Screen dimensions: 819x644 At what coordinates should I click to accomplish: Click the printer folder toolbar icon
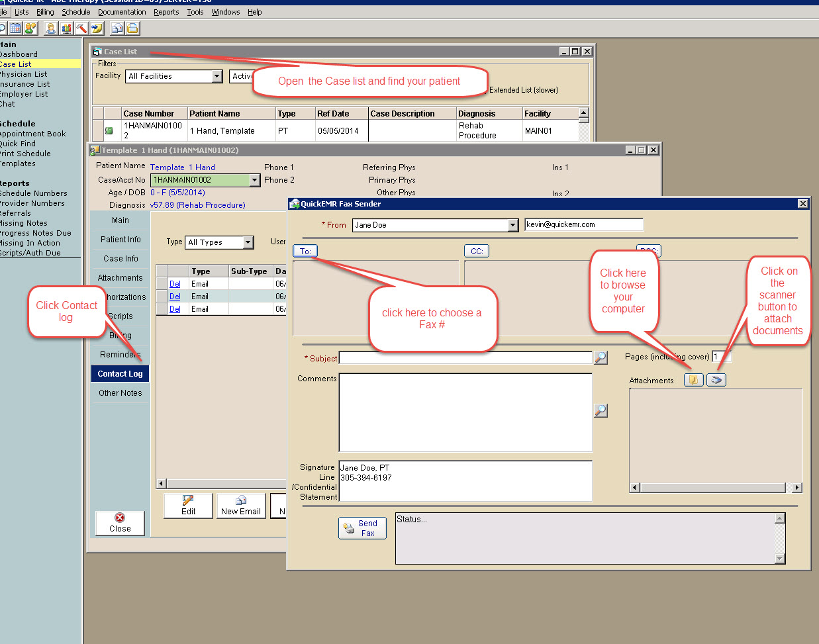(132, 28)
